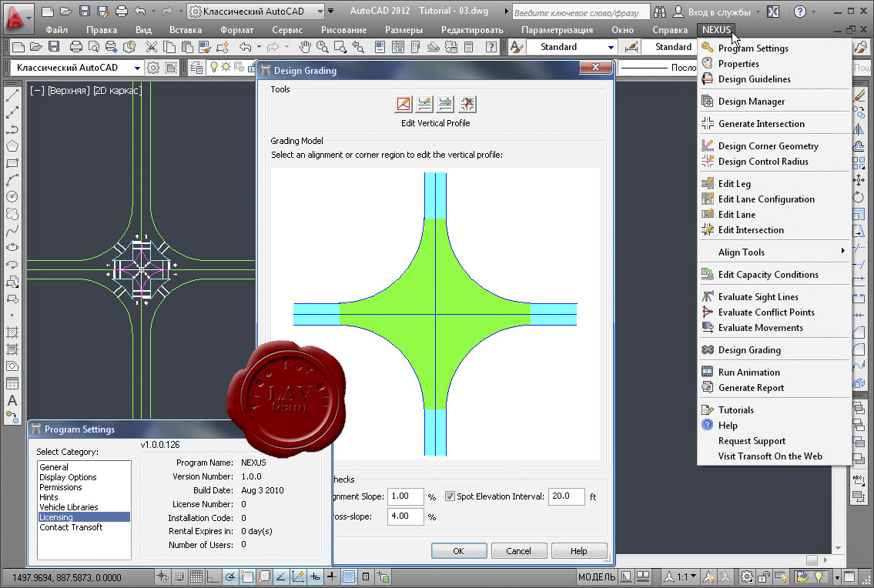Open the Layer Properties Manager icon
This screenshot has width=874, height=588.
point(196,68)
